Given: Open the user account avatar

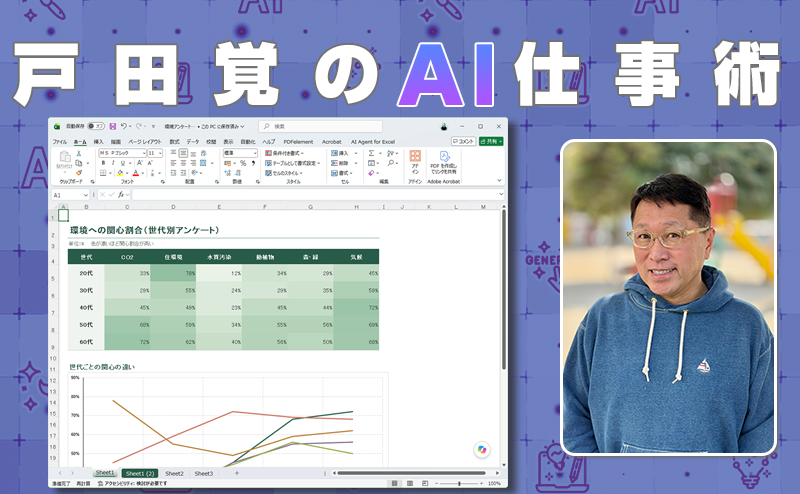Looking at the screenshot, I should (x=444, y=127).
